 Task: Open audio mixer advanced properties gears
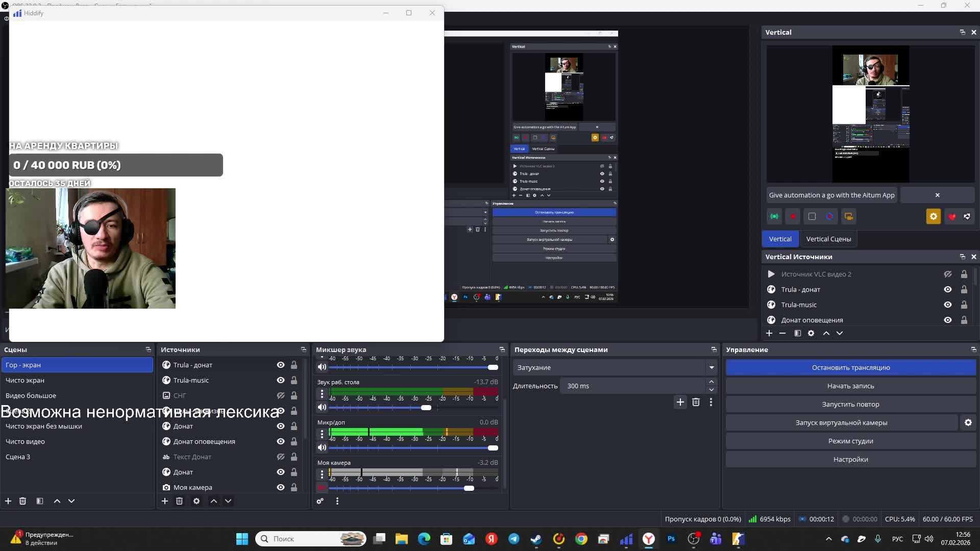point(320,501)
